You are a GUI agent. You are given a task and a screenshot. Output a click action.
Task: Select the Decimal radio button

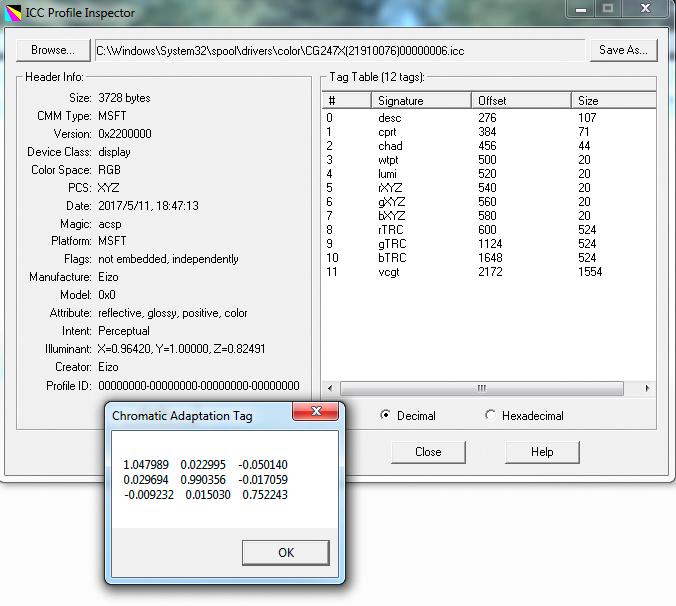coord(408,415)
